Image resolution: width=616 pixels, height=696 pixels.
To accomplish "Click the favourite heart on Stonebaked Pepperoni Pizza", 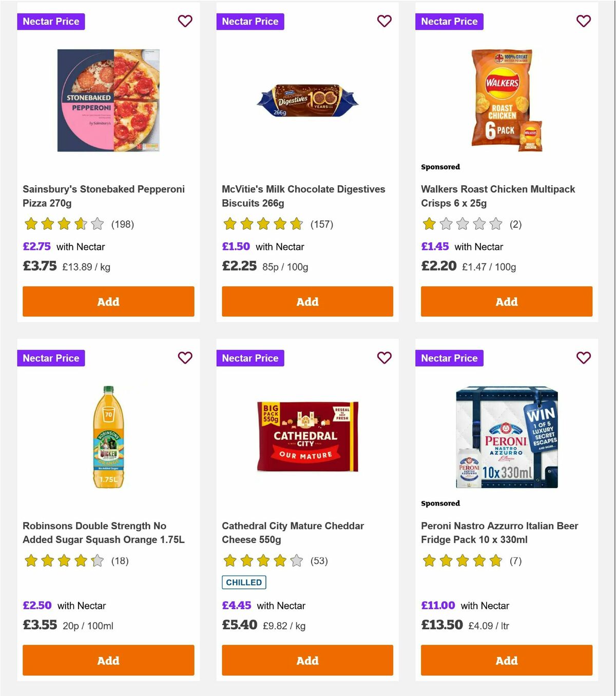I will tap(185, 21).
